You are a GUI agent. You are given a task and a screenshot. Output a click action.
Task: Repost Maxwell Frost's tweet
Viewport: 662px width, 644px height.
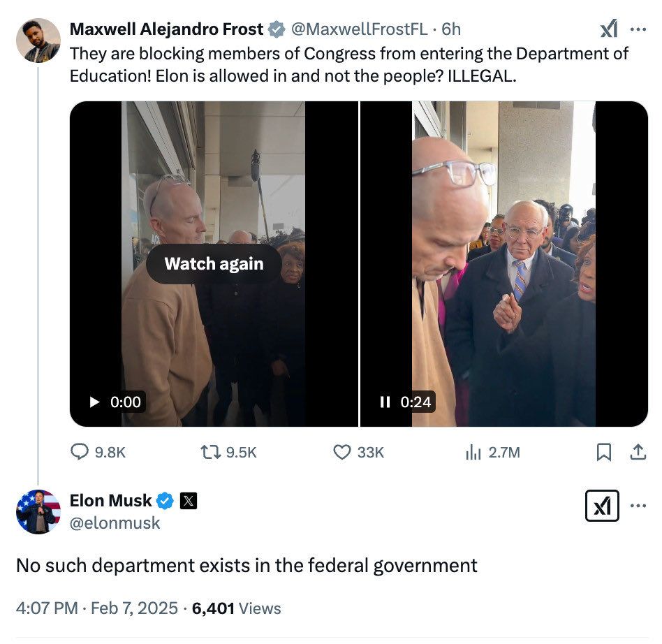[209, 452]
